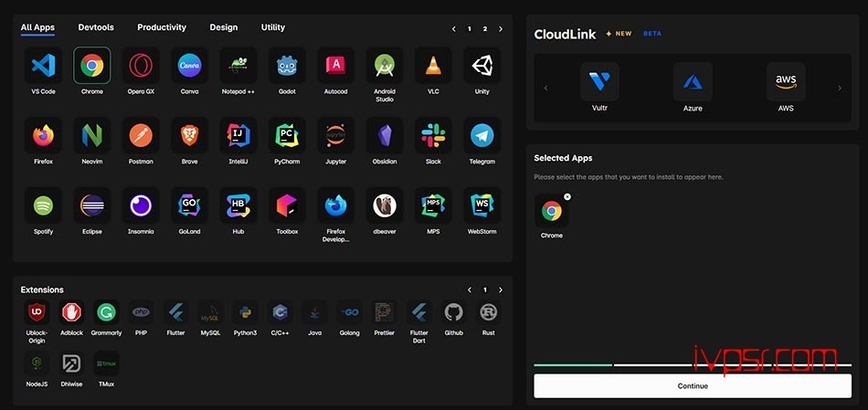Pick the Notepad++ app
Screen dimensions: 868x410
click(x=238, y=66)
